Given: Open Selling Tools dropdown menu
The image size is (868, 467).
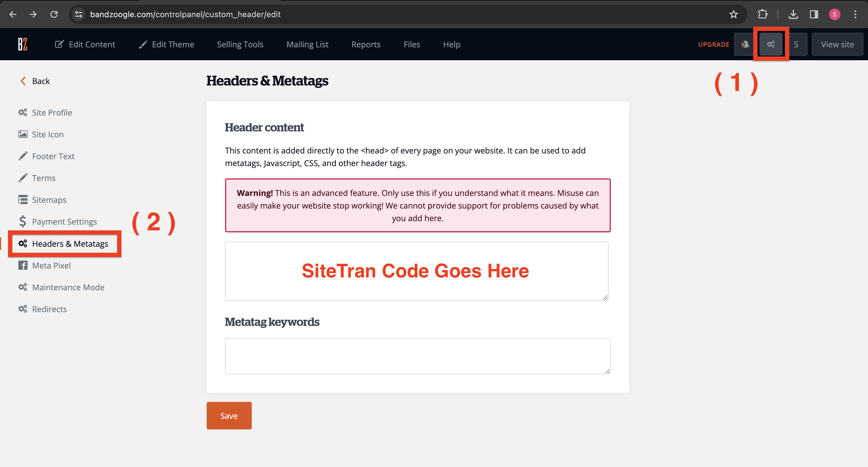Looking at the screenshot, I should pos(240,44).
